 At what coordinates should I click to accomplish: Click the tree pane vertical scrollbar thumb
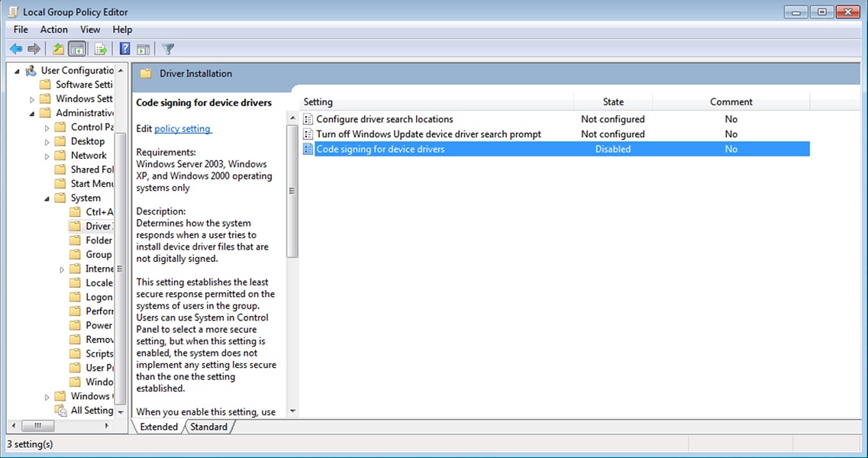[120, 268]
